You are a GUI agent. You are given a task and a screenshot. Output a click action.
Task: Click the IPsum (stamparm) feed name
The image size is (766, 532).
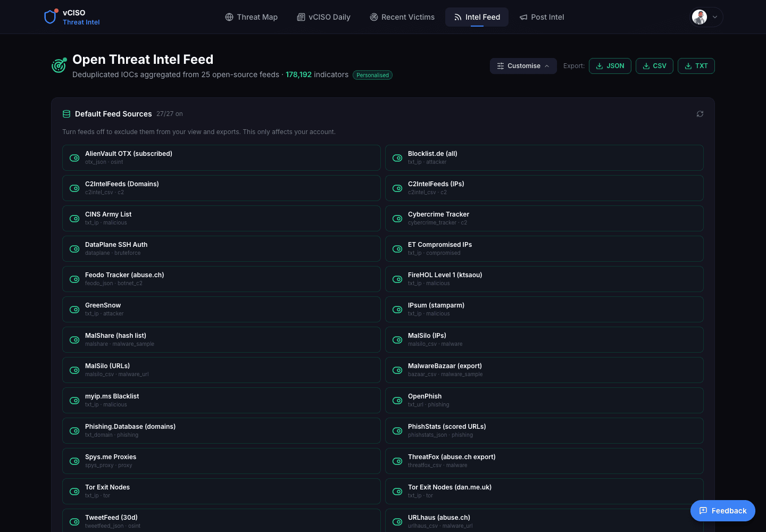point(436,305)
